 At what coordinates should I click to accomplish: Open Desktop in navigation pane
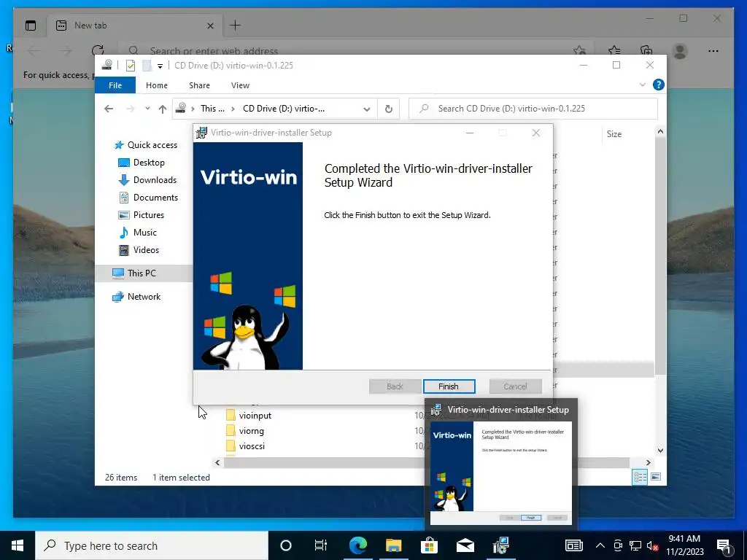141,163
